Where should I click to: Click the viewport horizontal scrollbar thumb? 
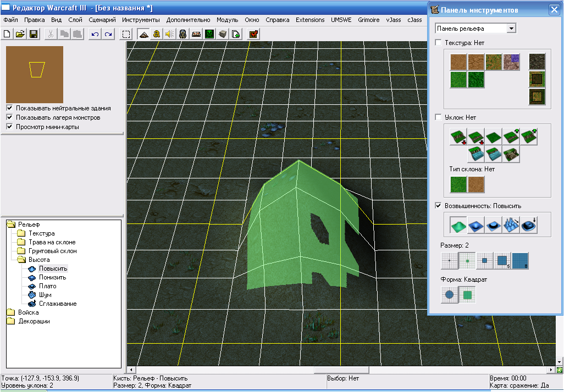click(x=342, y=369)
